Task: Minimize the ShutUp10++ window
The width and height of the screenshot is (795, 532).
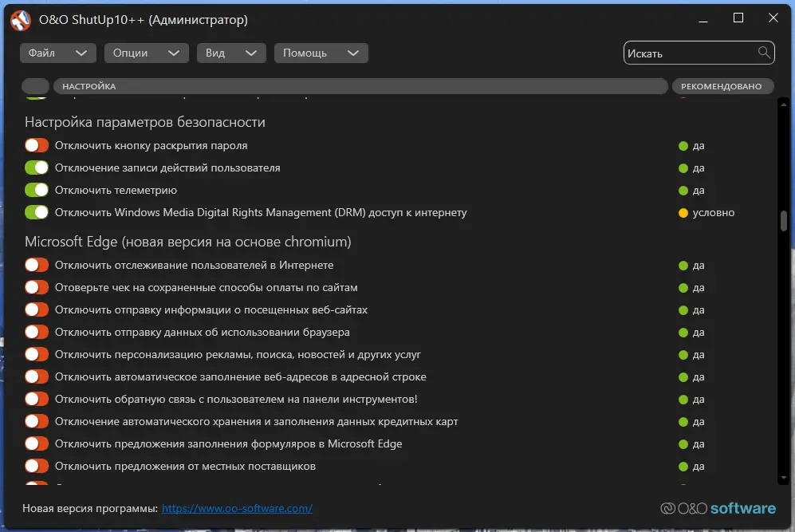Action: tap(703, 18)
